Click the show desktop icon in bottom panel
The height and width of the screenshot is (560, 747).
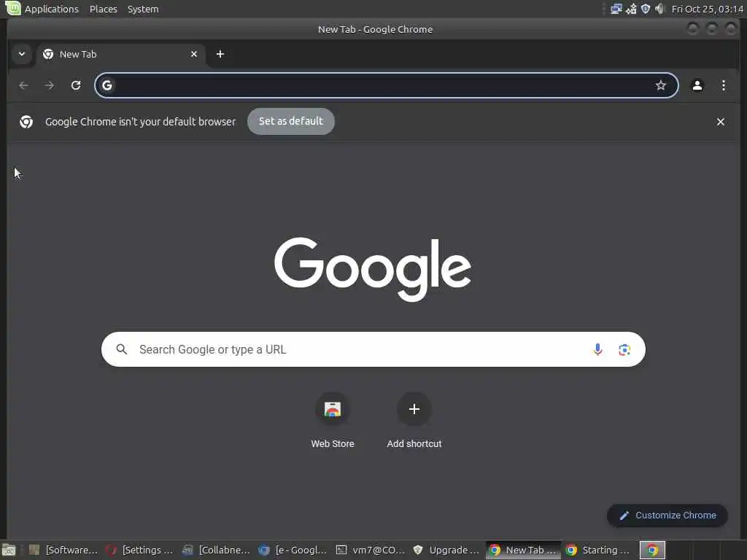pyautogui.click(x=9, y=551)
